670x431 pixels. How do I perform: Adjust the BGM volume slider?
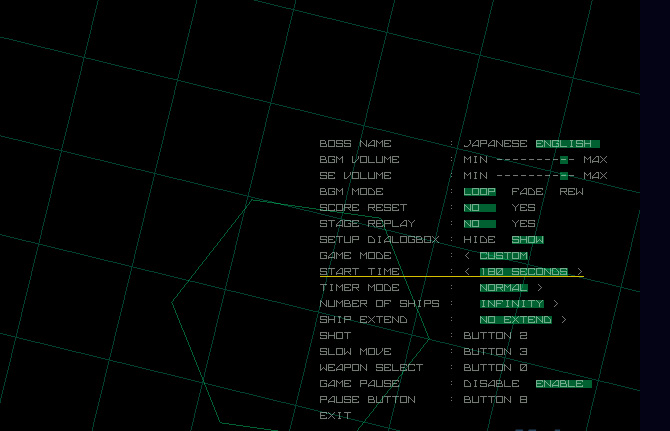[564, 160]
